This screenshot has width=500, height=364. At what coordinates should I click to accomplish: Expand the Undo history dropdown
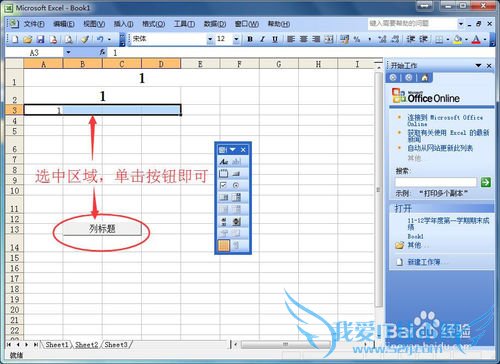click(109, 39)
